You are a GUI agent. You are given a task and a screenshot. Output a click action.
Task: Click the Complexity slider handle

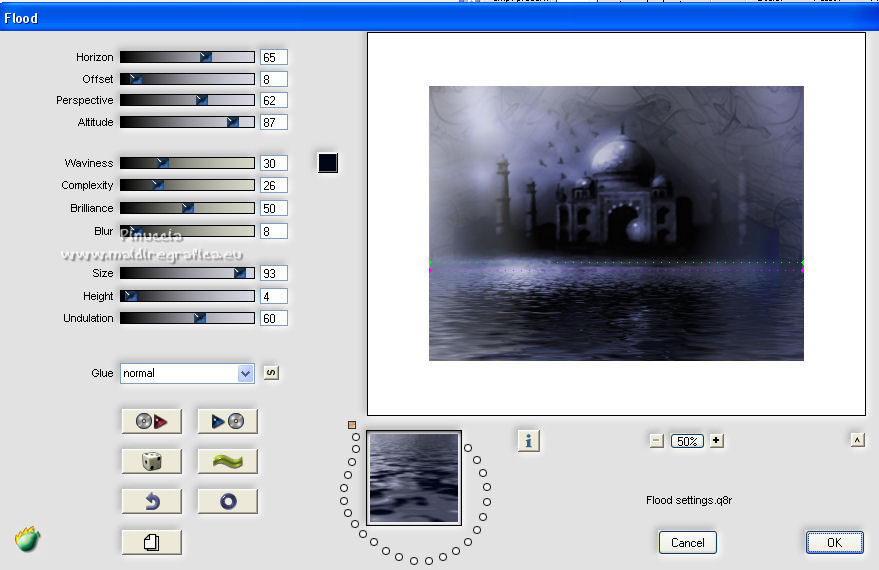coord(158,185)
